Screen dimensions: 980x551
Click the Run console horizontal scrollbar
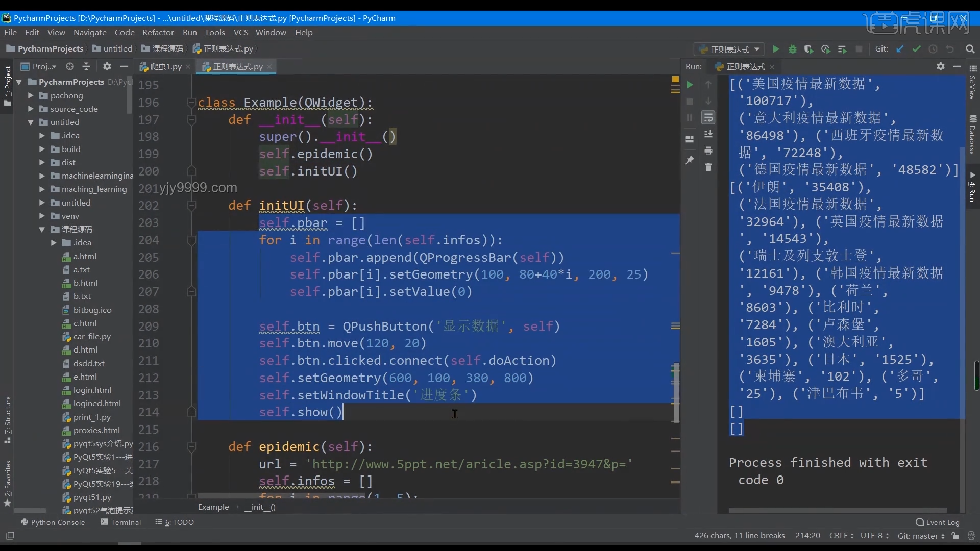(838, 510)
